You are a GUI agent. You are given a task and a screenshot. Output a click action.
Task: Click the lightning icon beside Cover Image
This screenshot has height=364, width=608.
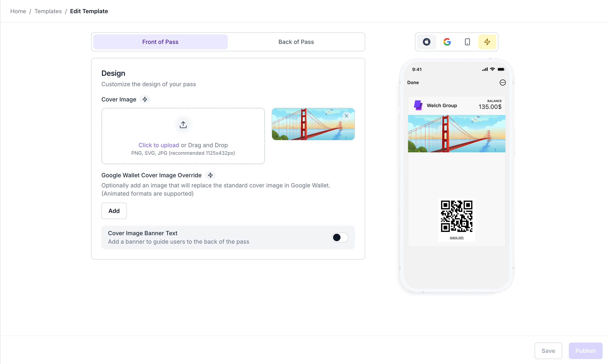(x=145, y=99)
